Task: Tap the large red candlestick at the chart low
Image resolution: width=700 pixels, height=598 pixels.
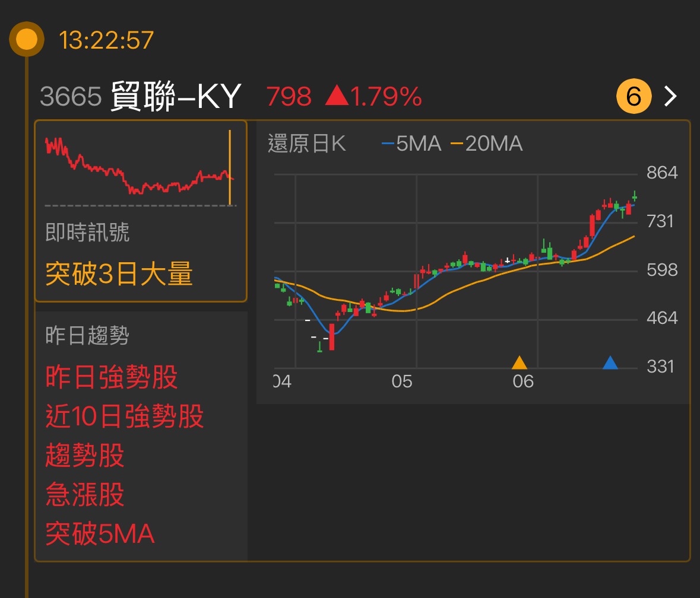Action: pos(332,337)
